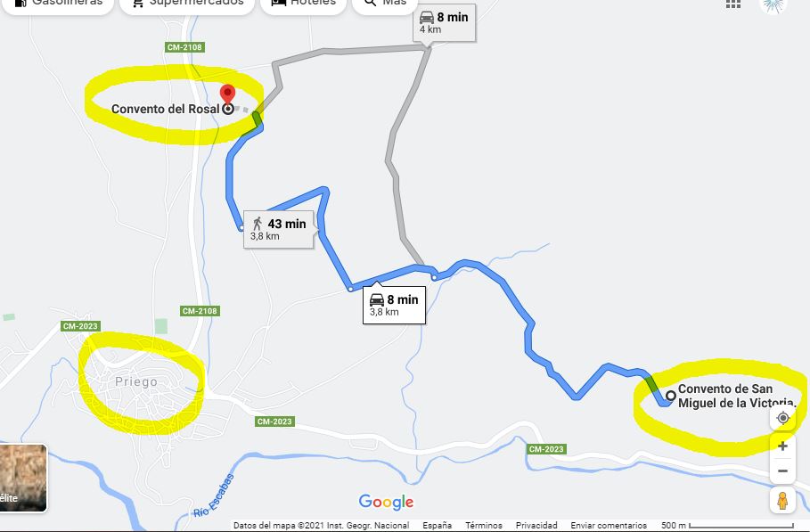Open the Privacidad footer link
Viewport: 810px width, 532px height.
coord(536,525)
